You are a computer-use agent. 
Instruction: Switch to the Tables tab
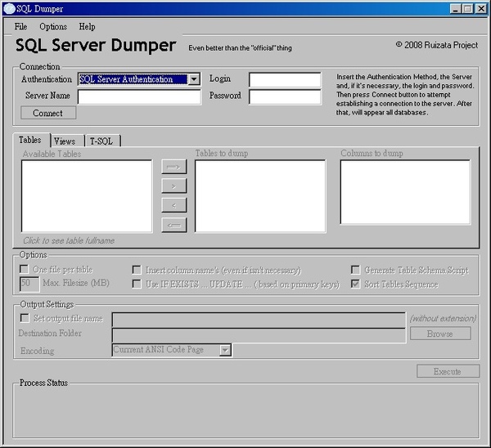31,140
